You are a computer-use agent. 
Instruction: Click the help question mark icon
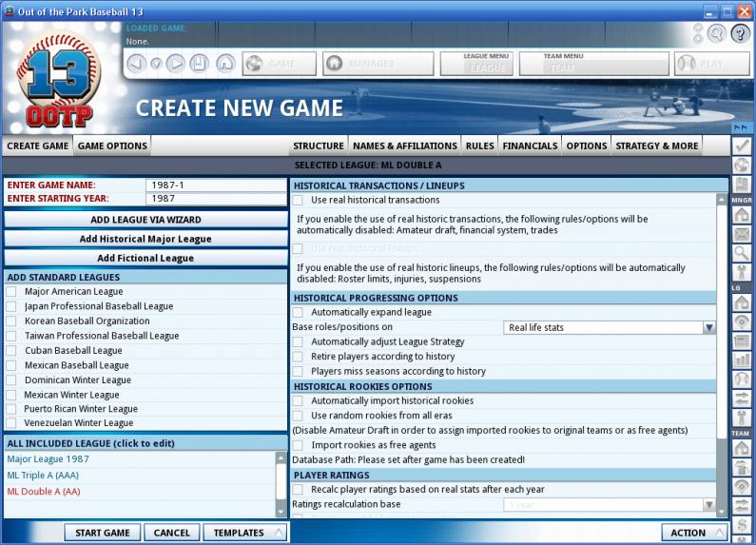pyautogui.click(x=740, y=33)
